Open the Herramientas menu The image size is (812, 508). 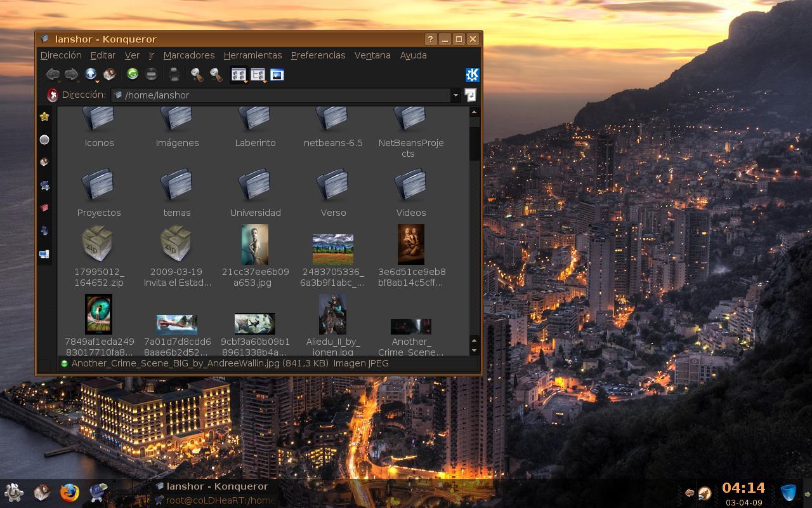click(252, 55)
